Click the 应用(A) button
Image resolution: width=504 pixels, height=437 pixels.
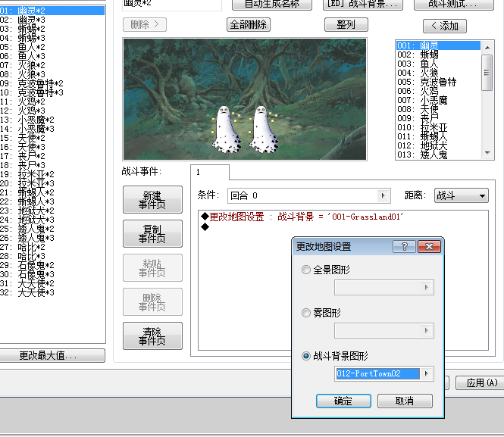tap(481, 382)
